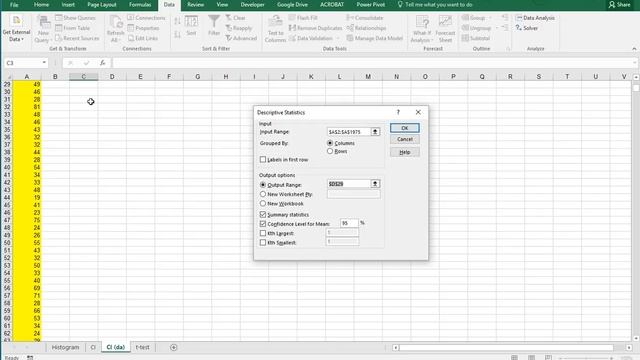Click Forecast Sheet icon

click(445, 29)
